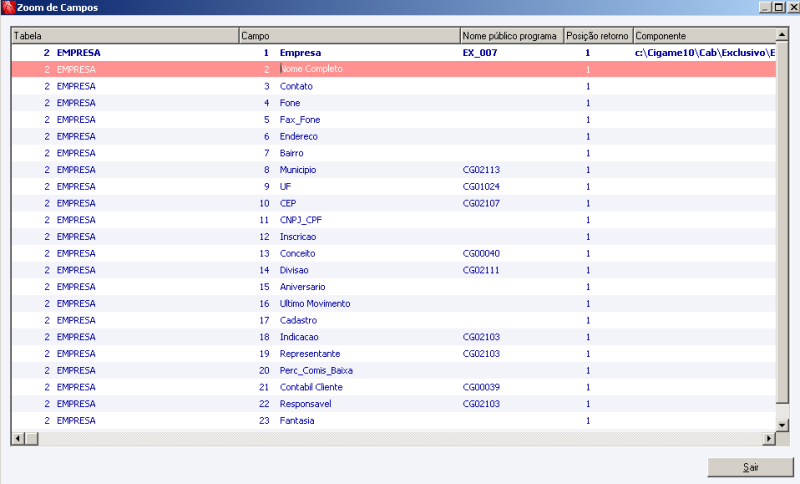
Task: Click the Posição retorno column header
Action: point(598,36)
